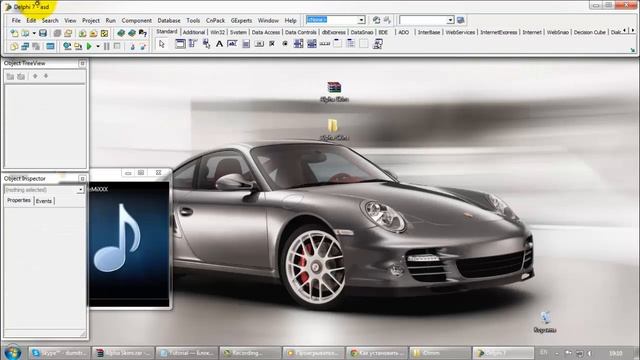Image resolution: width=640 pixels, height=360 pixels.
Task: Open the File menu
Action: pos(16,20)
